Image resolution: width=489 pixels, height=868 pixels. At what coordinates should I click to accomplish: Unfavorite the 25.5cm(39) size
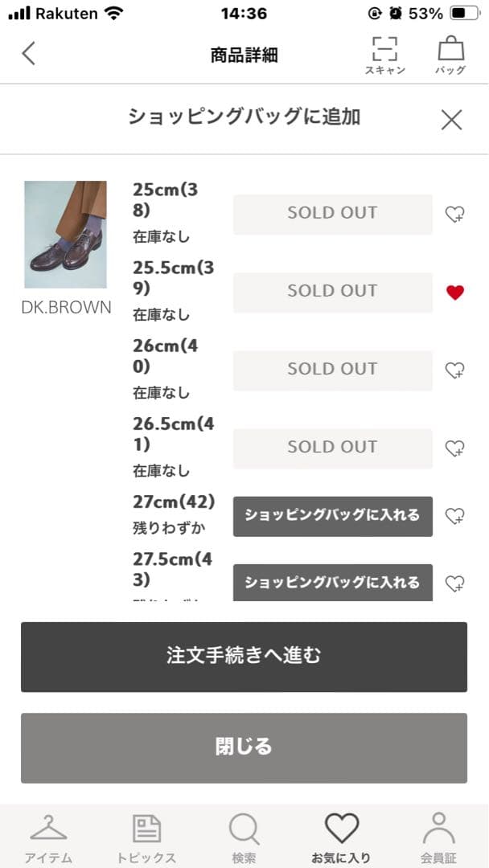[x=455, y=293]
